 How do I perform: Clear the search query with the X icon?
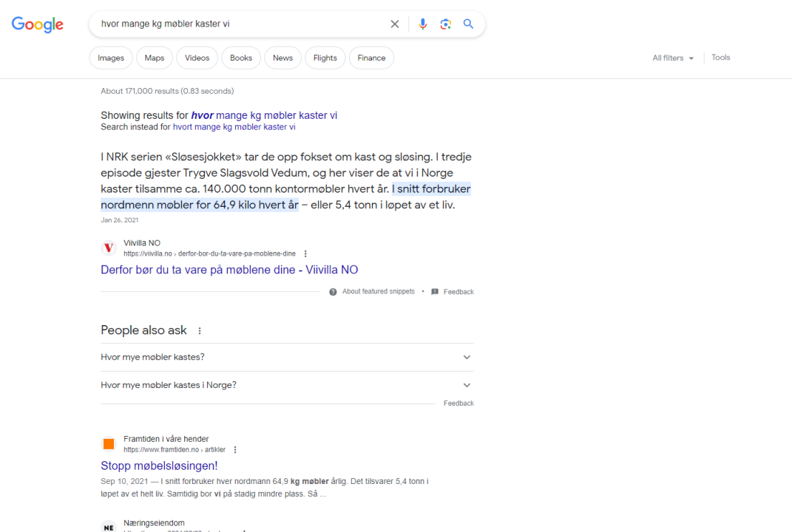point(394,24)
